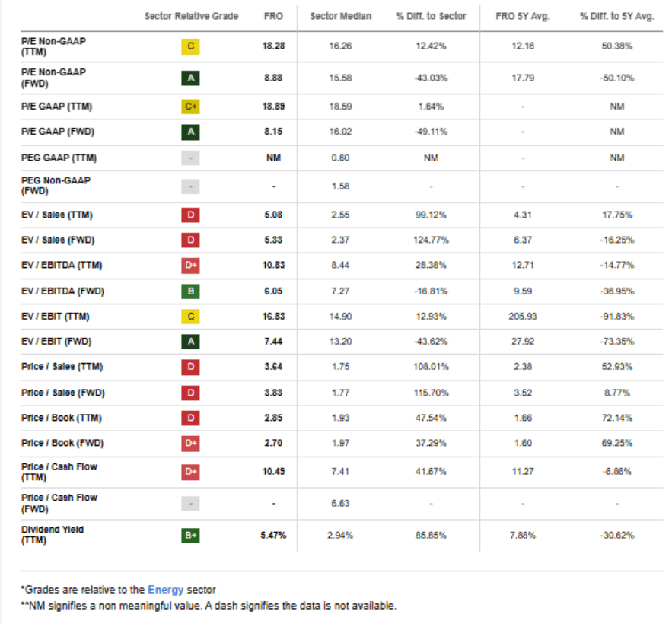The image size is (672, 624).
Task: Click the PEG Non-GAAP (FWD) row label
Action: [x=56, y=186]
